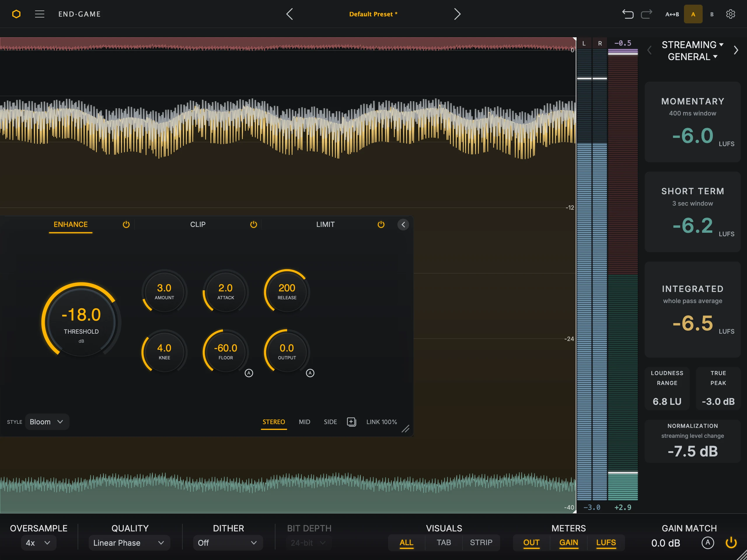Collapse the module panel arrow

tap(403, 225)
